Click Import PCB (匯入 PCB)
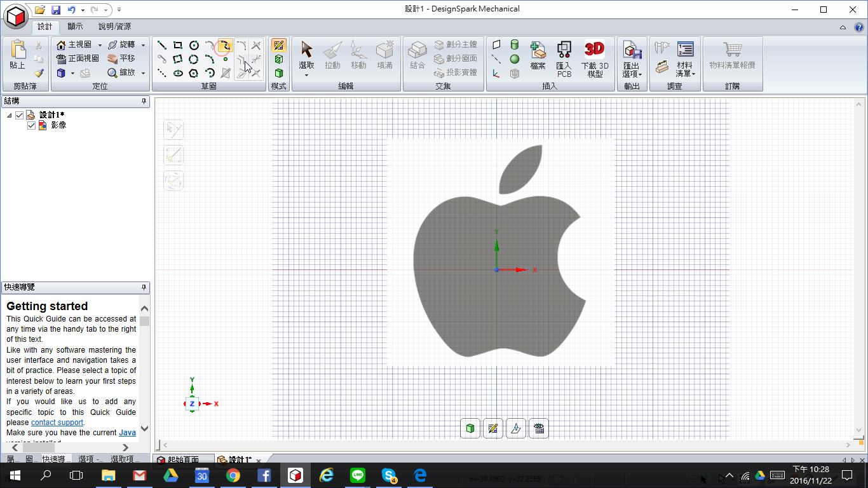The image size is (868, 488). (x=564, y=59)
